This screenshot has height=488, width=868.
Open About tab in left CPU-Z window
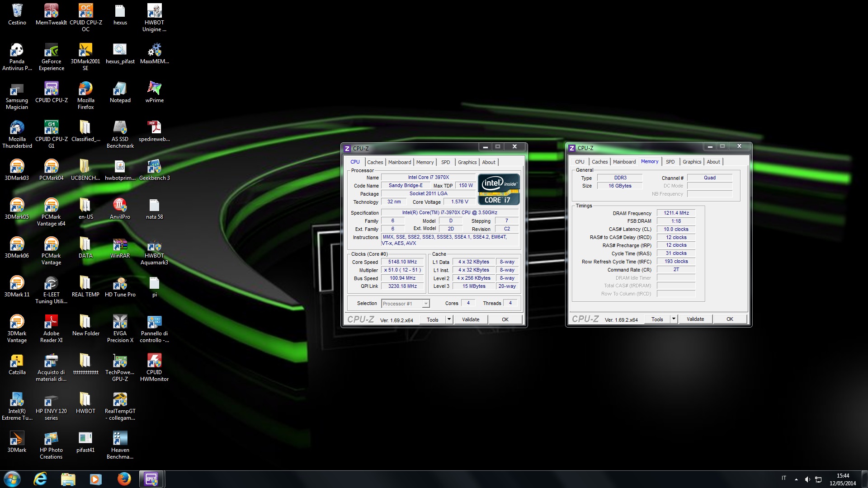coord(489,162)
